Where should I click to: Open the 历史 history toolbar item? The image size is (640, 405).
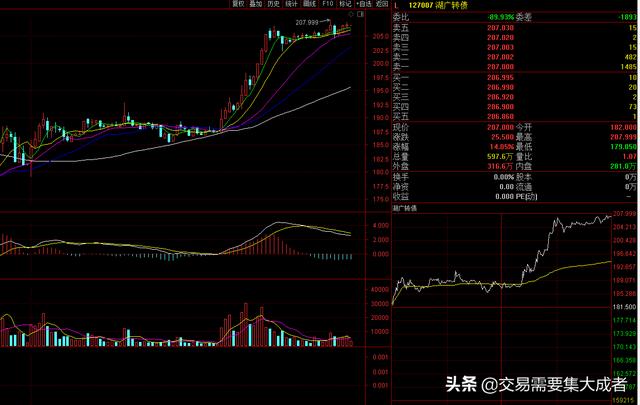click(x=273, y=4)
